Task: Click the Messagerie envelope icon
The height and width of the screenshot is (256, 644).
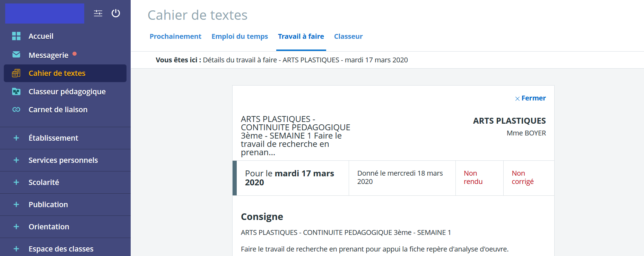Action: (16, 54)
